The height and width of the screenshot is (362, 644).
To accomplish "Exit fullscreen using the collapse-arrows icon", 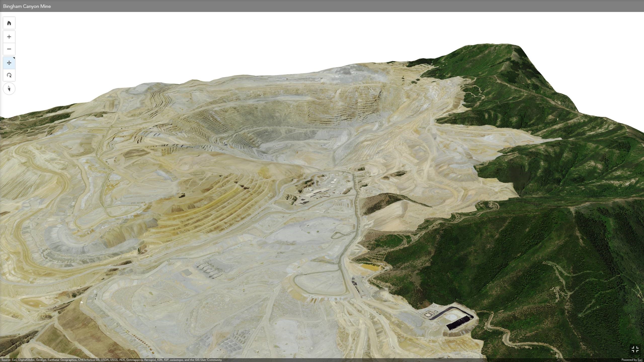I will pos(635,349).
